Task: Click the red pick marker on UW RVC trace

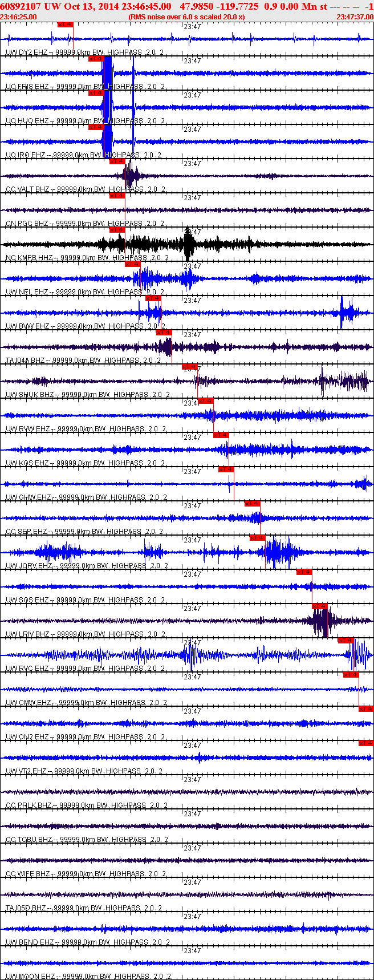Action: click(x=346, y=641)
